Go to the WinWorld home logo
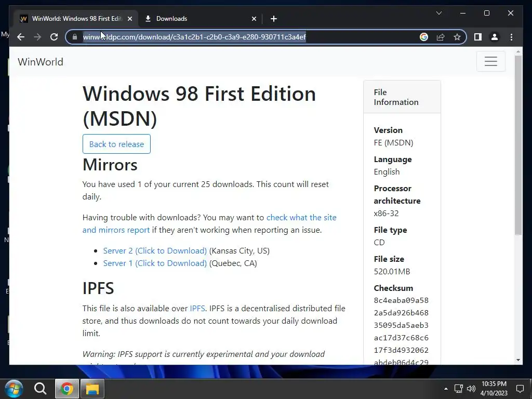This screenshot has height=399, width=532. coord(41,62)
